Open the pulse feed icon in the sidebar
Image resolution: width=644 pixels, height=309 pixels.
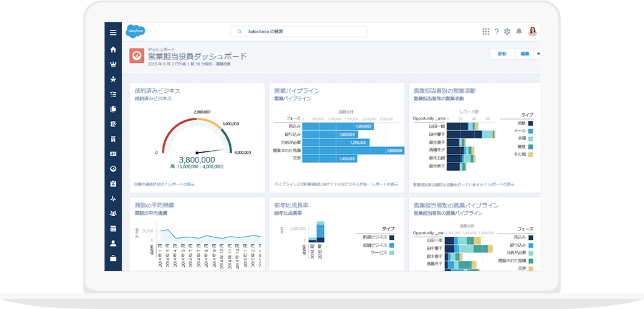(113, 199)
